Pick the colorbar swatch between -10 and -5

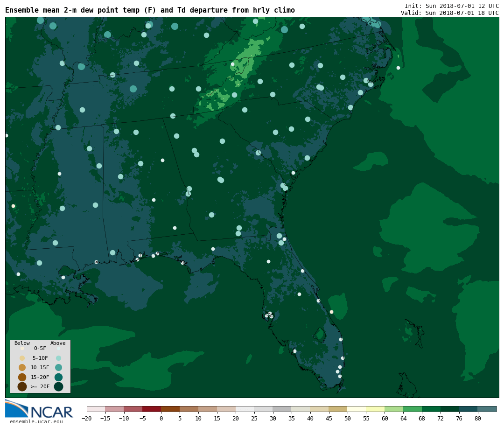tap(133, 409)
